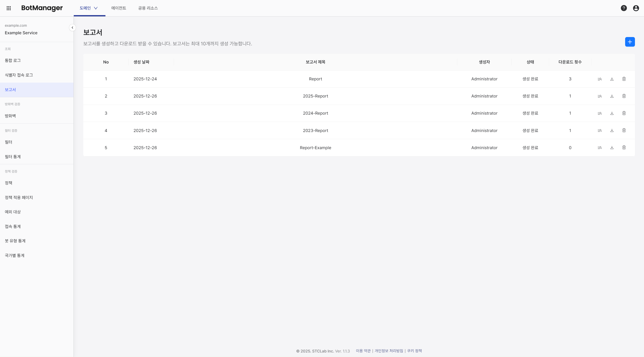Open the 개인정보 처리방침 link
The height and width of the screenshot is (357, 644).
(x=389, y=351)
